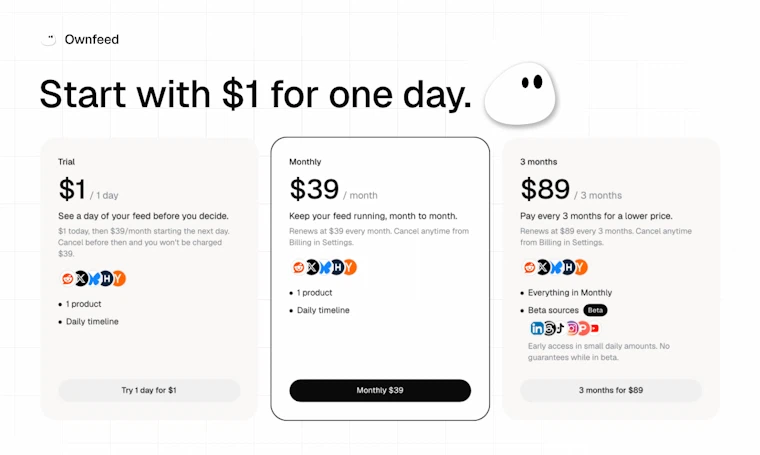The height and width of the screenshot is (455, 760).
Task: Click the Reddit icon in 3 months card
Action: pyautogui.click(x=529, y=267)
